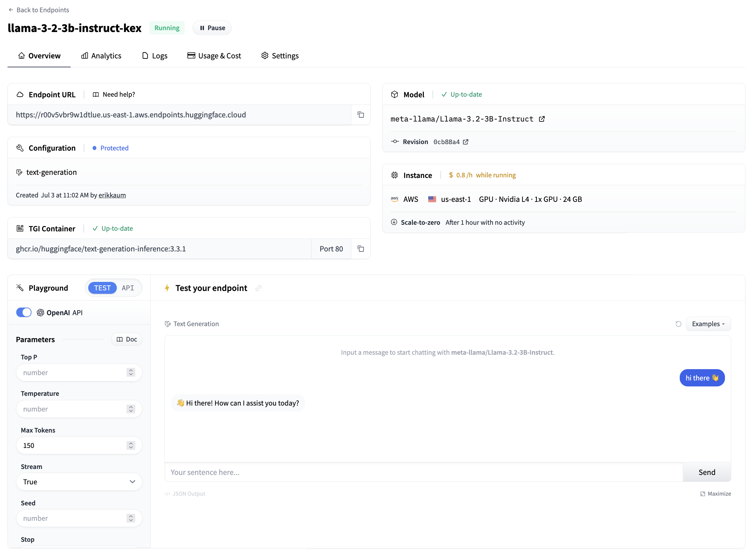Click the back arrow to Endpoints
Image resolution: width=751 pixels, height=560 pixels.
(11, 10)
